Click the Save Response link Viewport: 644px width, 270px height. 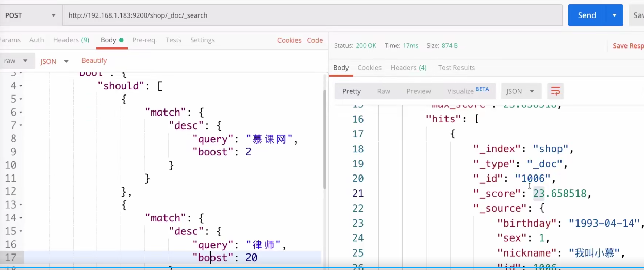tap(628, 46)
